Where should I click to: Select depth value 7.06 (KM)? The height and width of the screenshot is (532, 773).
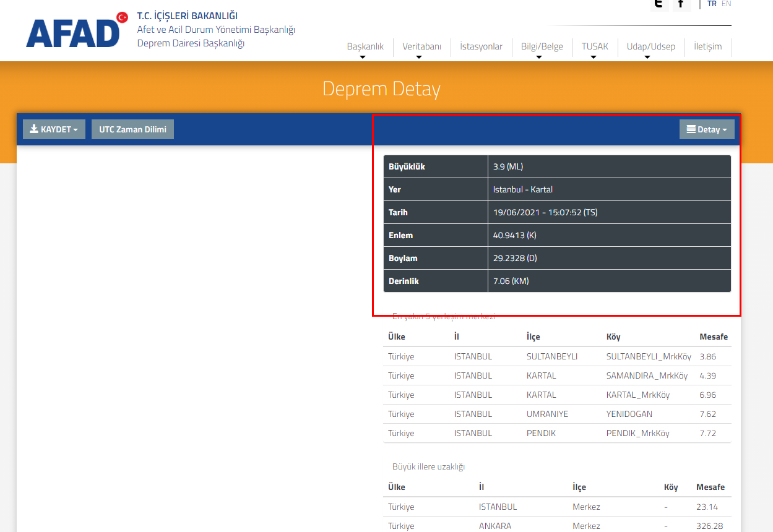point(511,281)
